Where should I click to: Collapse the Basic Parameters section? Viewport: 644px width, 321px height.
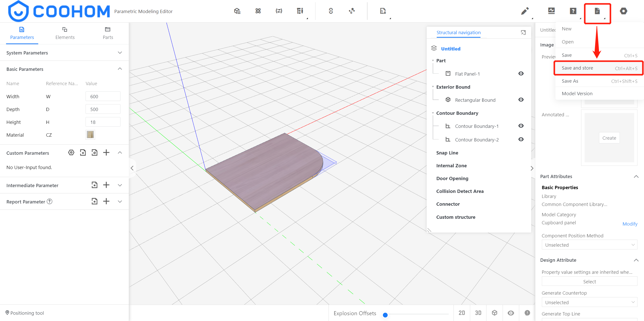coord(120,69)
